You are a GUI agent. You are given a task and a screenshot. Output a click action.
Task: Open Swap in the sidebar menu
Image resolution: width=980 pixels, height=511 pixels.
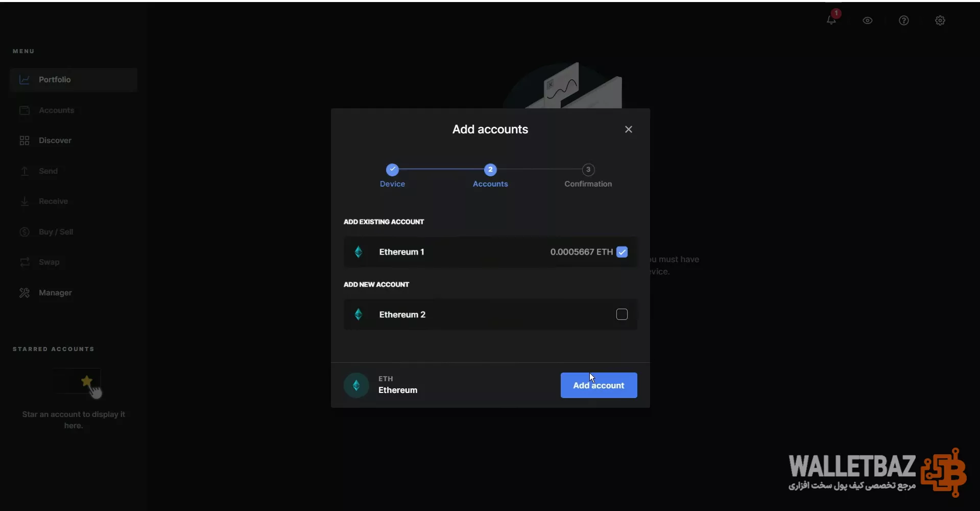pyautogui.click(x=74, y=262)
